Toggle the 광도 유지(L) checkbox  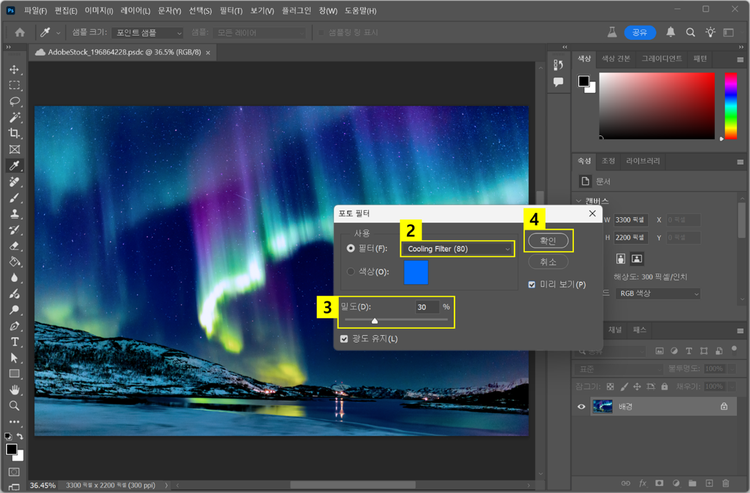(x=344, y=339)
